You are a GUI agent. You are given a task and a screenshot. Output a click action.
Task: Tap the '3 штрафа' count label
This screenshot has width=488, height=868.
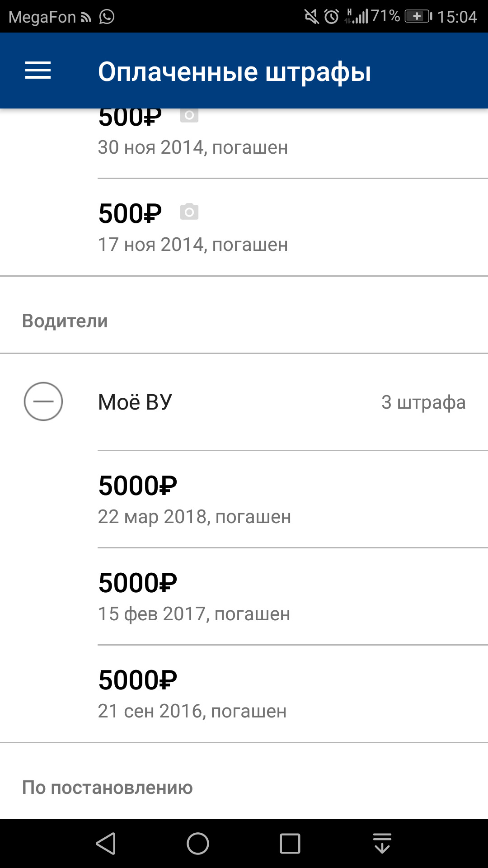click(x=423, y=402)
